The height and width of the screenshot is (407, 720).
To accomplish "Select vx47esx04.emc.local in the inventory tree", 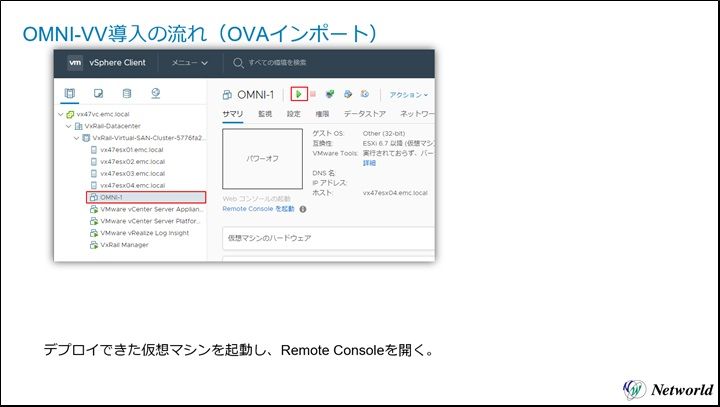I will 133,186.
